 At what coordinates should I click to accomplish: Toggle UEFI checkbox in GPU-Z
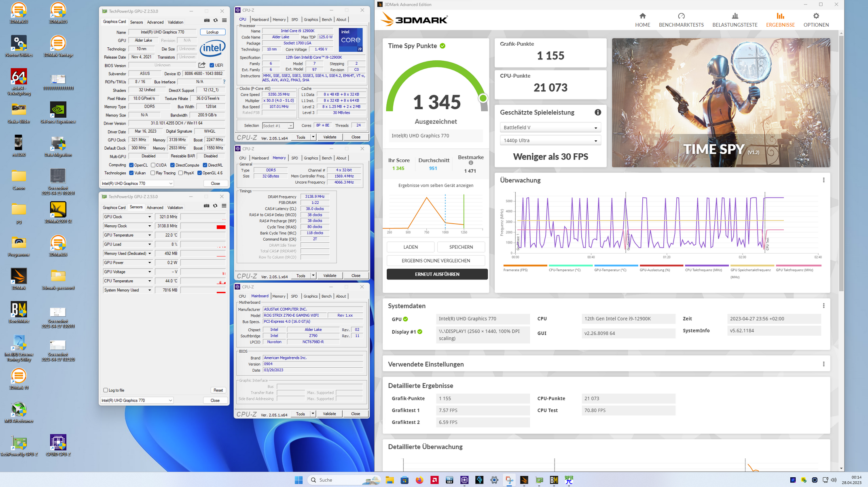pos(212,65)
